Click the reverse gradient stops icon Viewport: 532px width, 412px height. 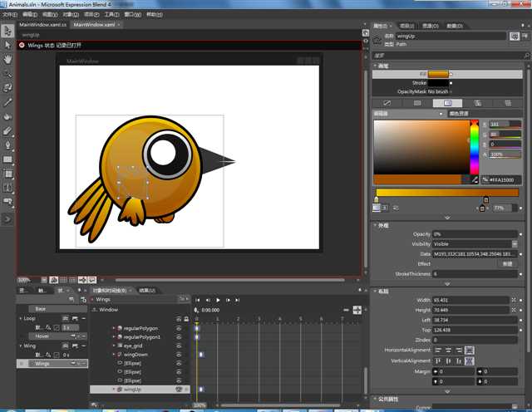(396, 208)
